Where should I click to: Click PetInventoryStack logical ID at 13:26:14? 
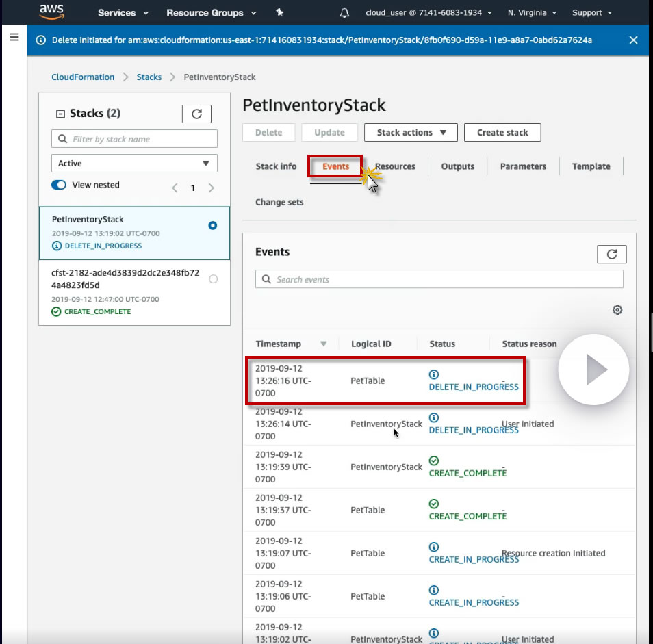[x=386, y=424]
